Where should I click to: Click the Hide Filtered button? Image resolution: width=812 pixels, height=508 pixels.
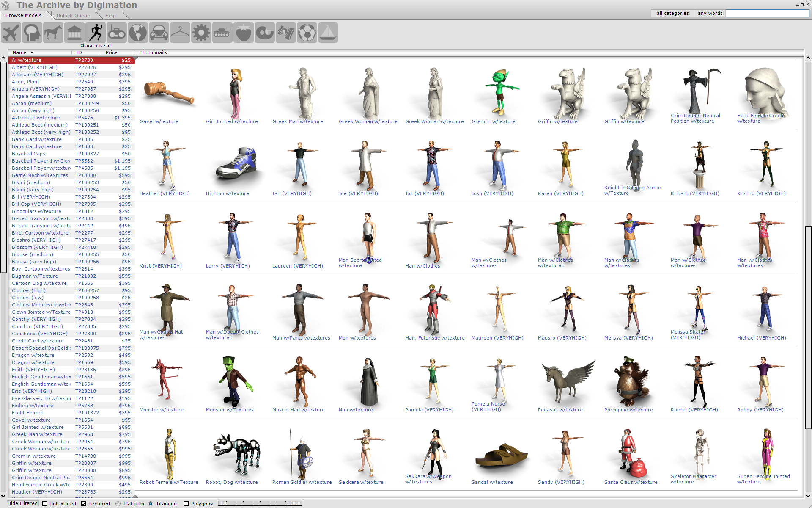pos(23,503)
